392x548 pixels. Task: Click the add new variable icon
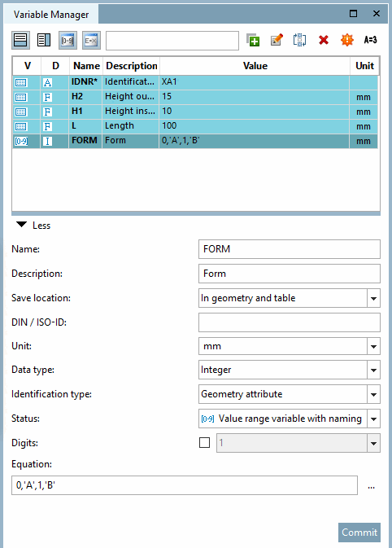[x=253, y=40]
